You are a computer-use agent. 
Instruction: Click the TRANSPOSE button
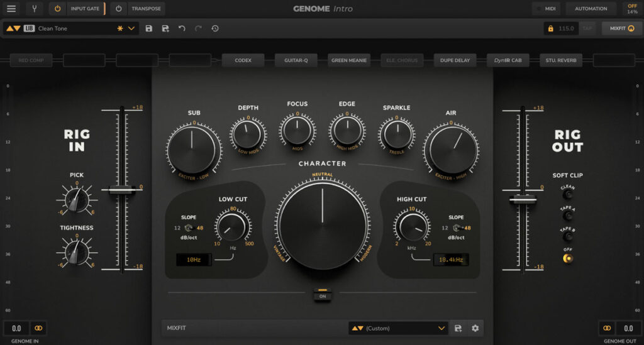(146, 8)
